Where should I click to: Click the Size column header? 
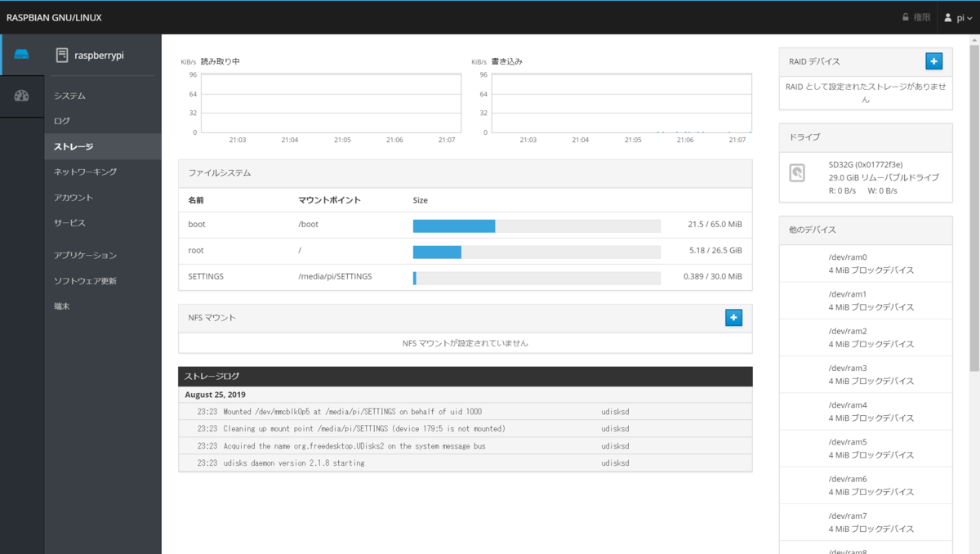point(421,200)
